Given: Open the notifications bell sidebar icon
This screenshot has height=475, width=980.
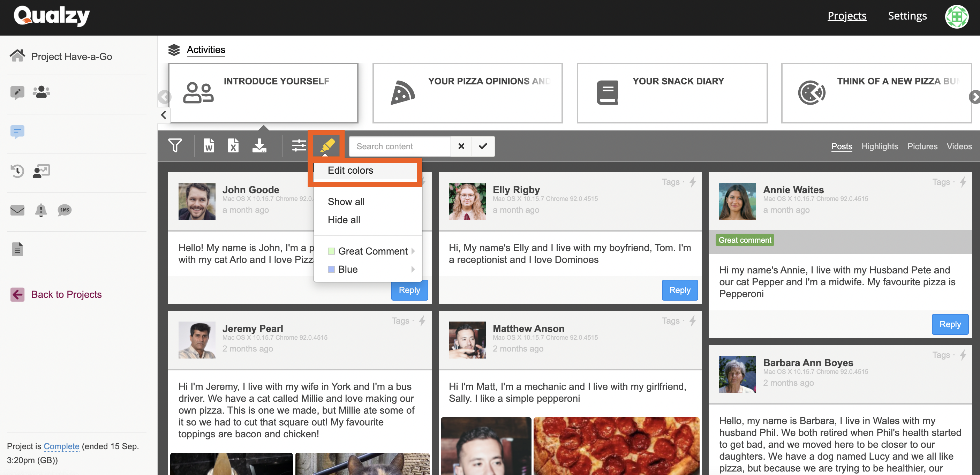Looking at the screenshot, I should click(x=41, y=210).
